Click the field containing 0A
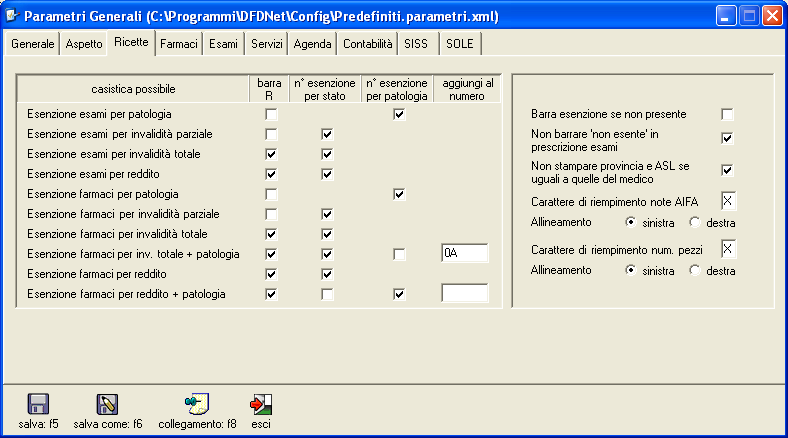788x438 pixels. [464, 254]
